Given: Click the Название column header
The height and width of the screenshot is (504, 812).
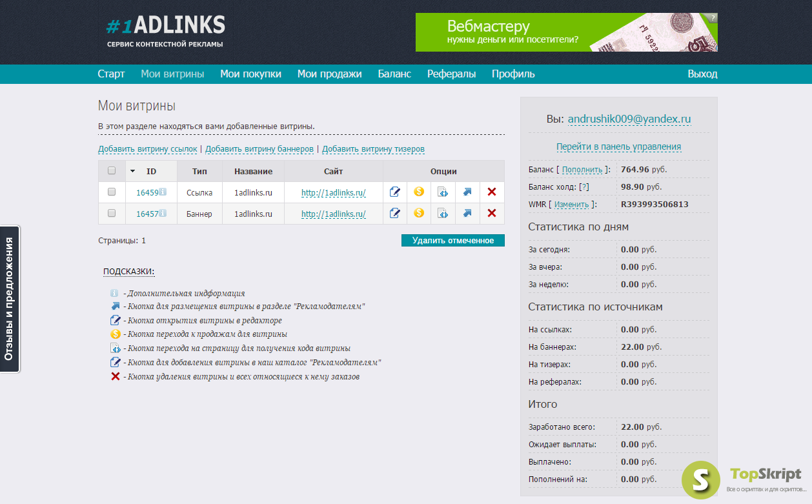Looking at the screenshot, I should coord(253,171).
